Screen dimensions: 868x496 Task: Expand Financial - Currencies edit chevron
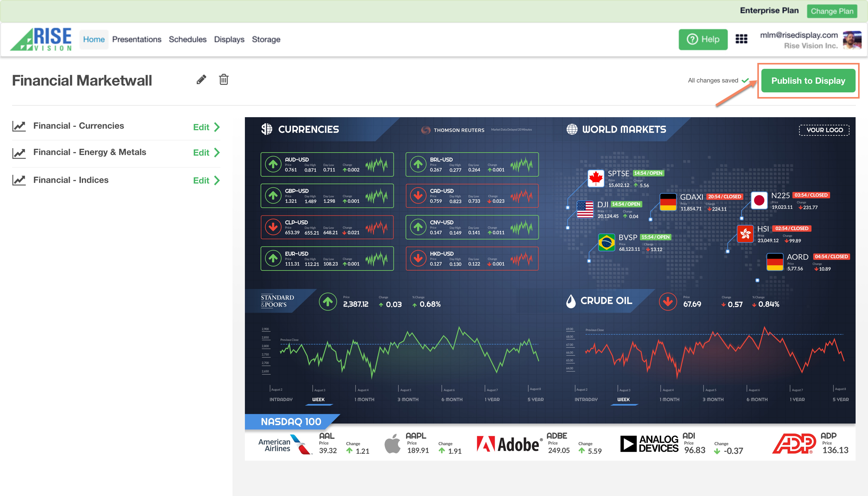217,127
